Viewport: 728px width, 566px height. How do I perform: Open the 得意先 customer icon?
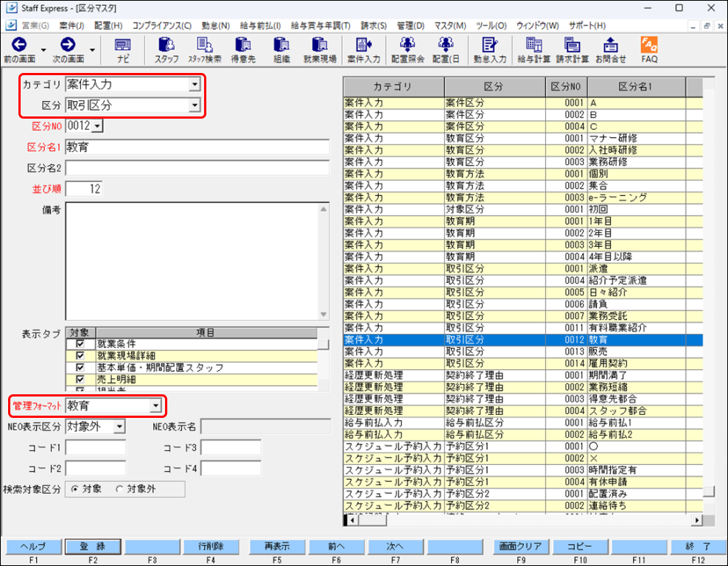click(x=243, y=49)
